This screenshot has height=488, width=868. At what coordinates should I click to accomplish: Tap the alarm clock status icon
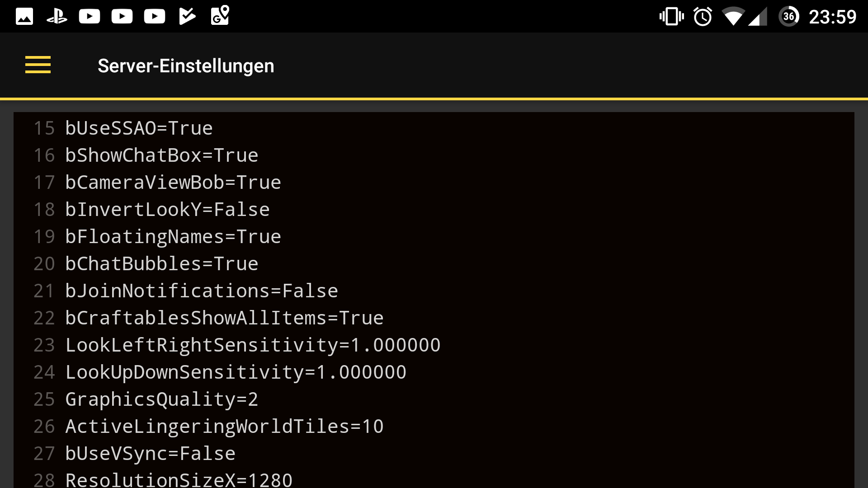(x=703, y=17)
